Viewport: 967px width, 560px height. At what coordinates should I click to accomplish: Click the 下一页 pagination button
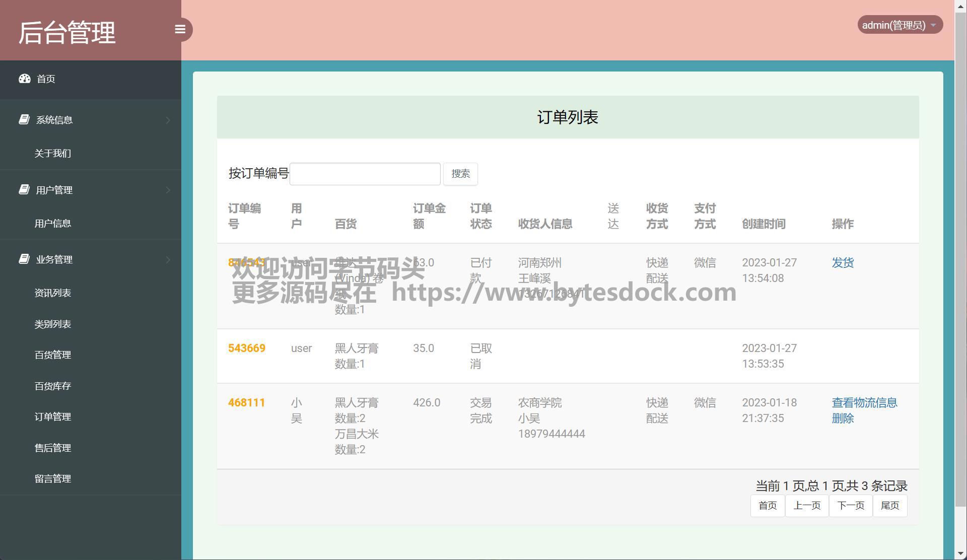coord(850,506)
